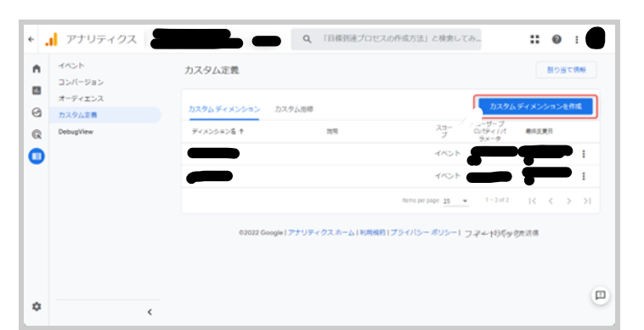Open the header three-dot menu
The width and height of the screenshot is (644, 330).
click(577, 39)
